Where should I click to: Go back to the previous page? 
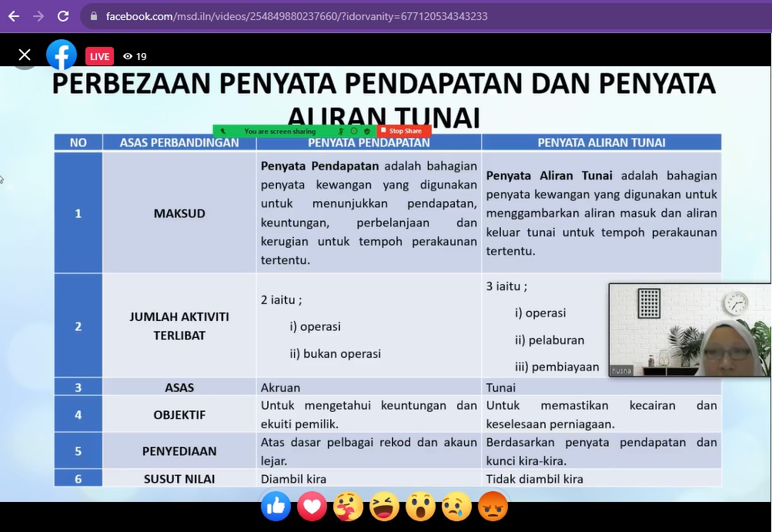click(x=14, y=16)
